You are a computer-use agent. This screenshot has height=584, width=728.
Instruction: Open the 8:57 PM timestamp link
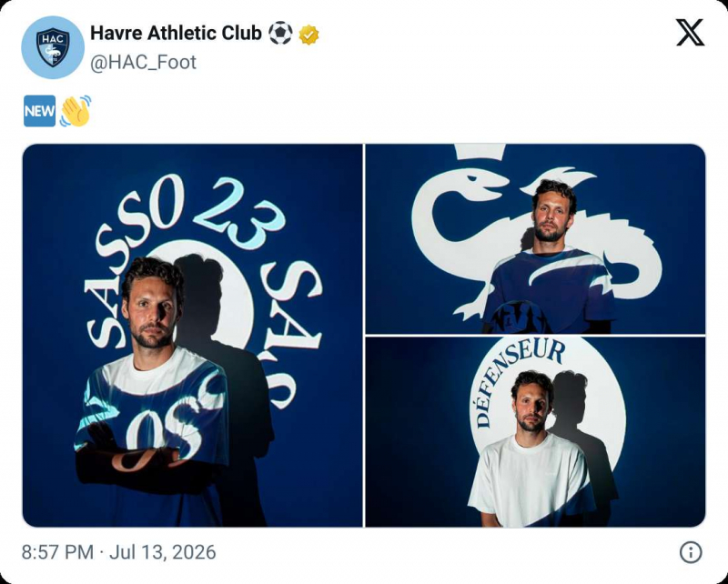[x=57, y=552]
